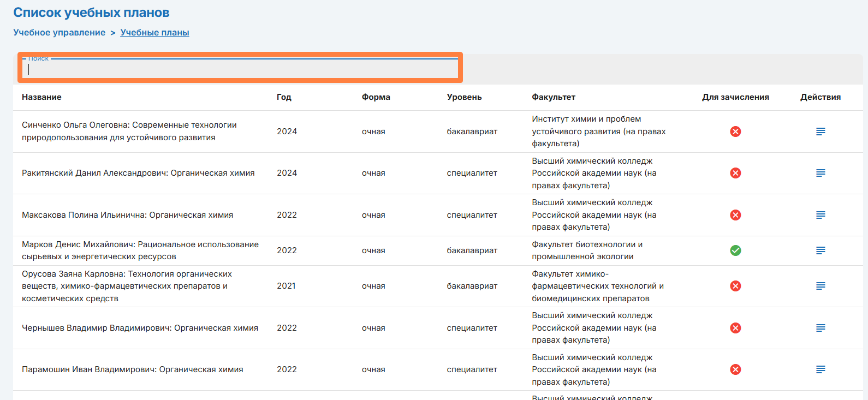
Task: Open actions icon for Максакова Полина Ильинична plan
Action: pyautogui.click(x=820, y=215)
